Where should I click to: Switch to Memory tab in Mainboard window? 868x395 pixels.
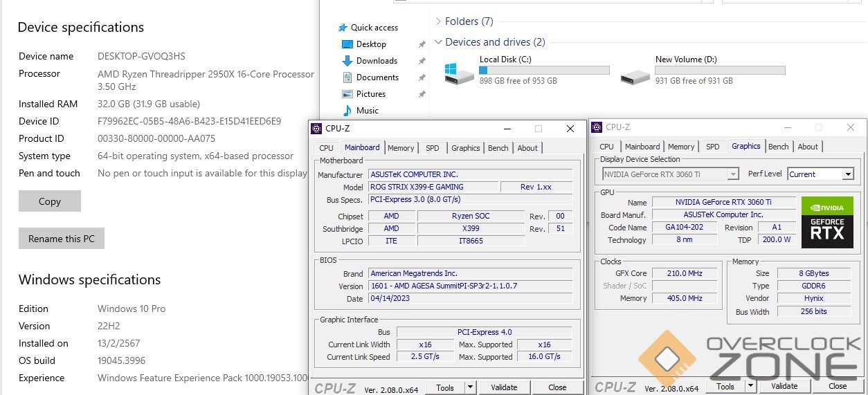coord(401,148)
